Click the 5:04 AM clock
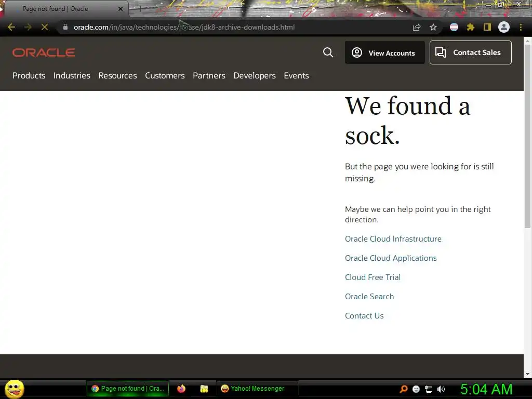Viewport: 532px width, 399px height. 486,390
